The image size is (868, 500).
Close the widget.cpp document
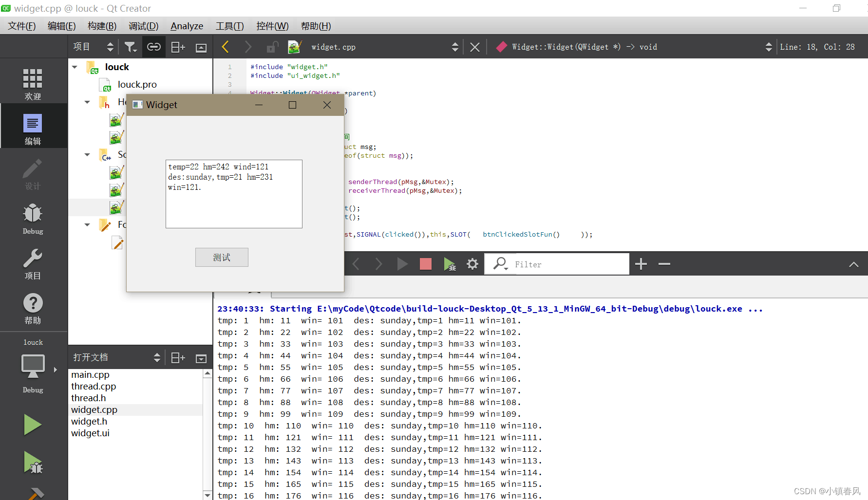tap(474, 47)
